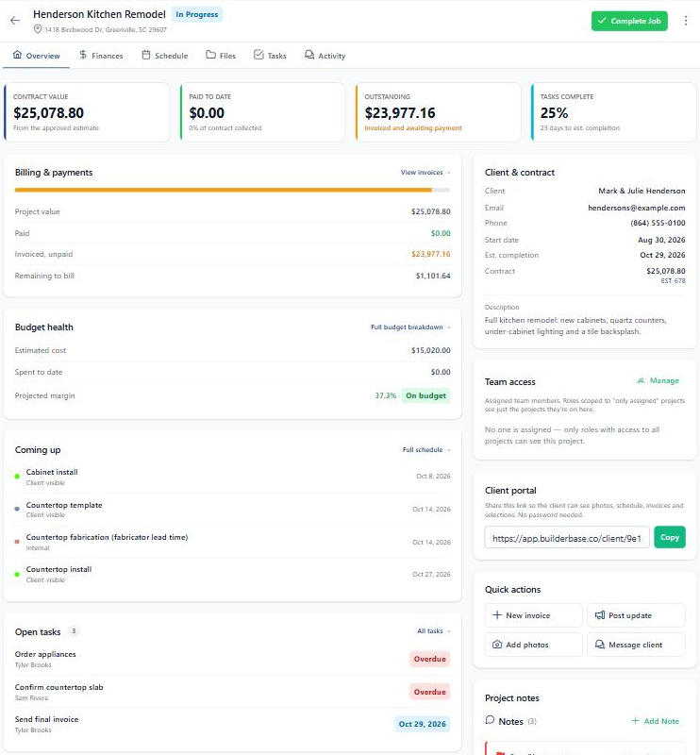Open the Send final invoice task

tap(232, 724)
